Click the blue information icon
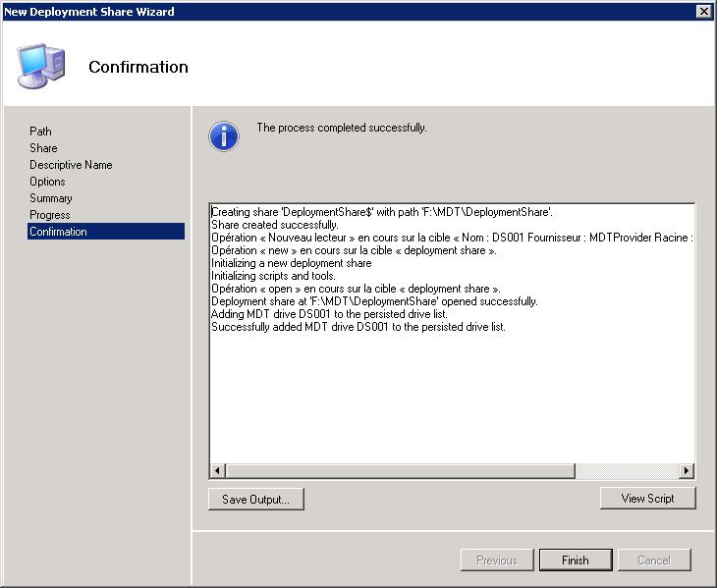 click(x=224, y=135)
